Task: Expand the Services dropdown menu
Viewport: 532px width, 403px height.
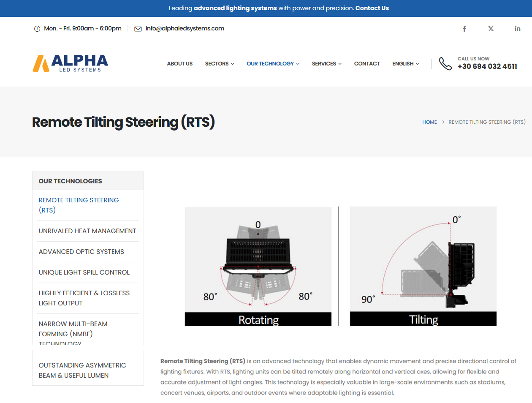Action: (x=327, y=64)
